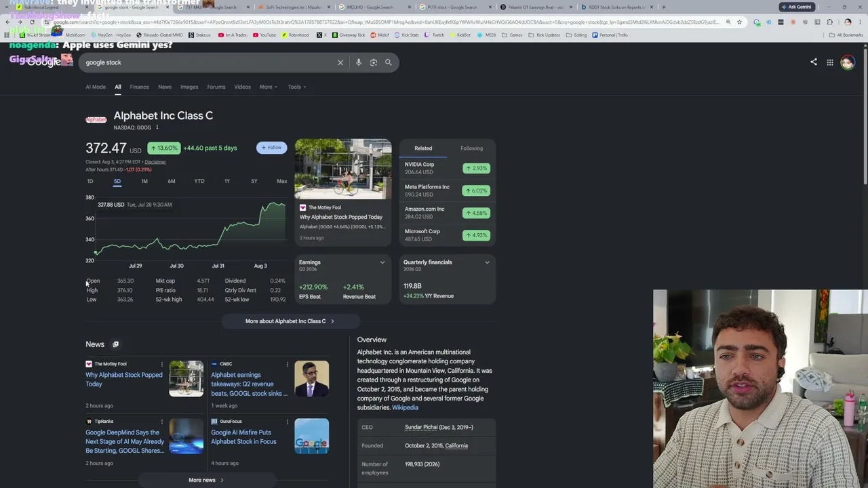The height and width of the screenshot is (488, 868).
Task: Open headline Why Alphabet Stock Popped Today in News
Action: pyautogui.click(x=124, y=380)
